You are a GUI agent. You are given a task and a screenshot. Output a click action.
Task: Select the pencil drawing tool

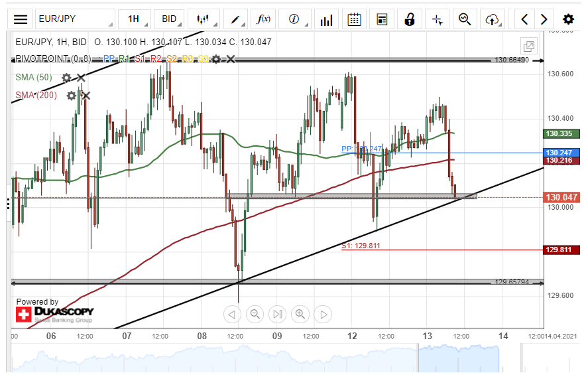tap(235, 19)
